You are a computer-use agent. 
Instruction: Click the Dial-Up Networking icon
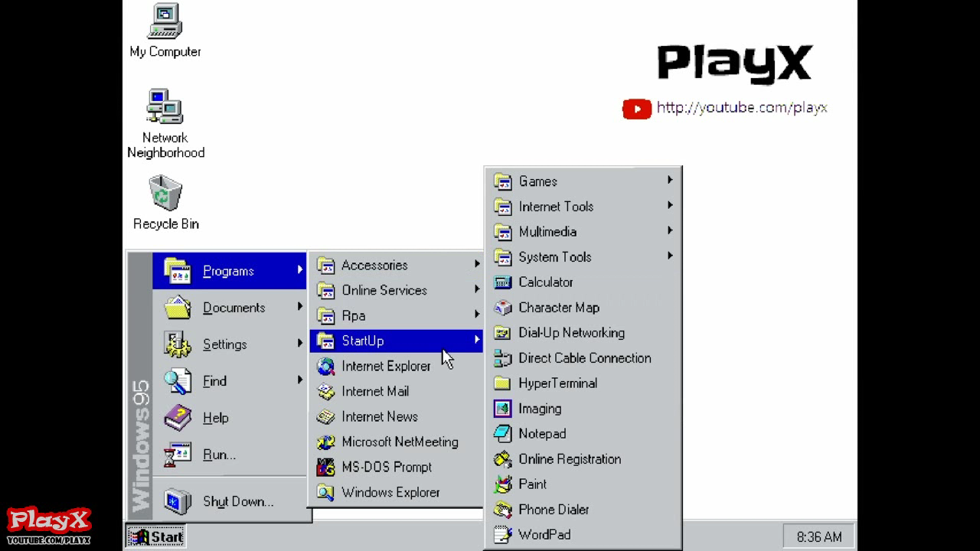tap(502, 333)
